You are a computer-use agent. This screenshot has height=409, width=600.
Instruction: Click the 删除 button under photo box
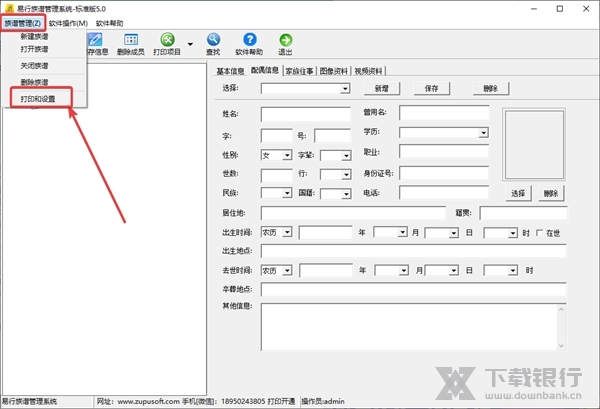click(551, 194)
